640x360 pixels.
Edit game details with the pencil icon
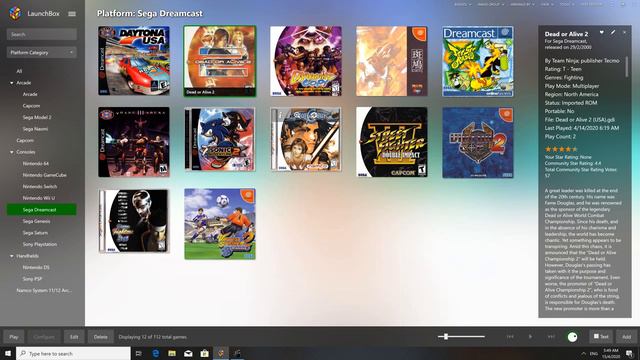coord(613,32)
